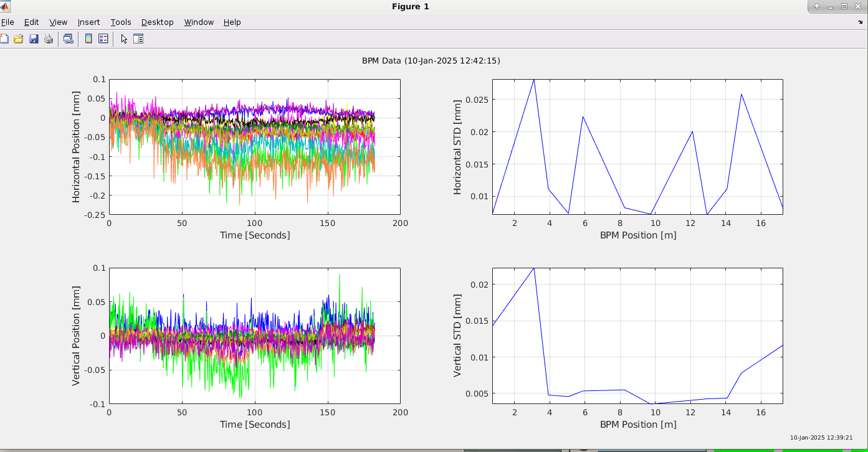Click the BPM Data figure title text

coord(431,60)
